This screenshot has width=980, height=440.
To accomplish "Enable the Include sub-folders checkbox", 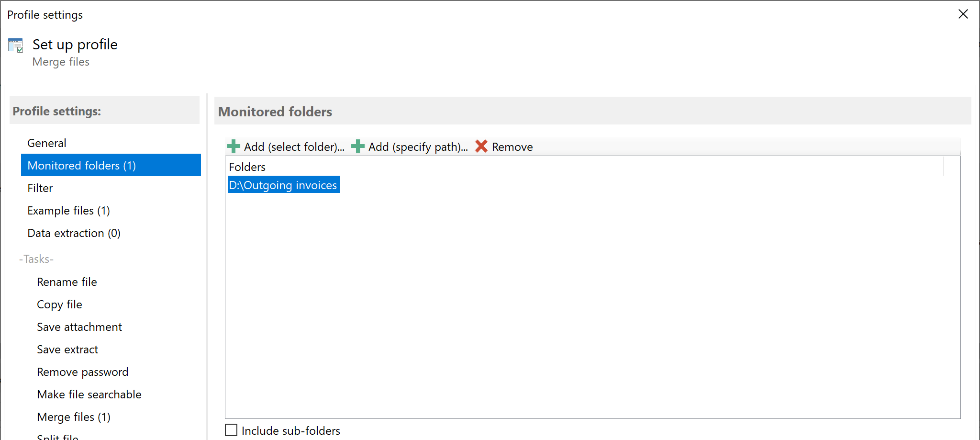I will (231, 430).
